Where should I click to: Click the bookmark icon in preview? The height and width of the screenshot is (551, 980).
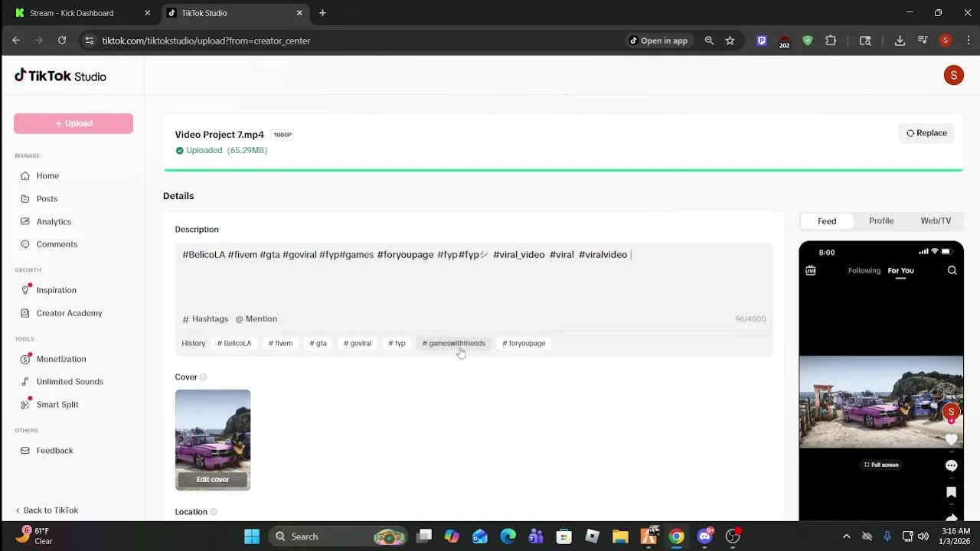[951, 492]
